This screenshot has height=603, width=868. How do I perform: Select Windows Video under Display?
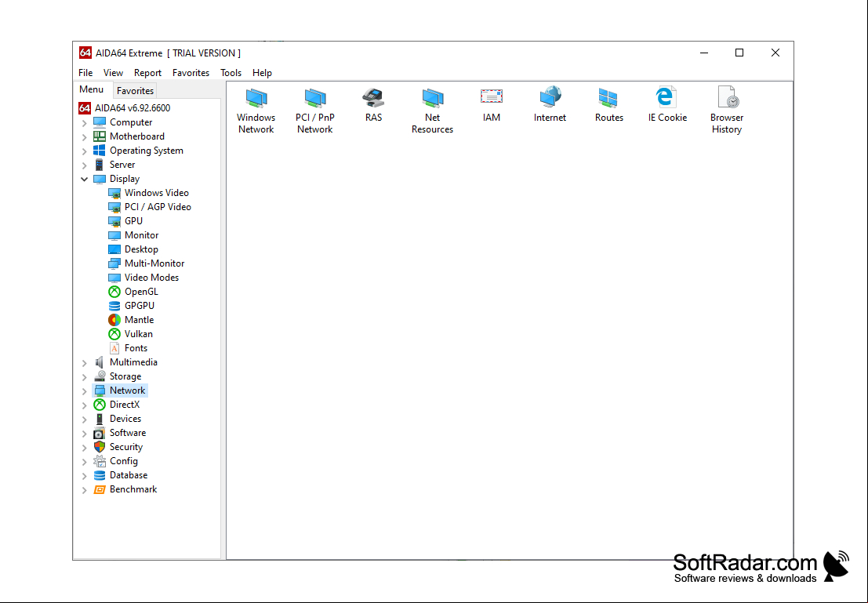[156, 193]
